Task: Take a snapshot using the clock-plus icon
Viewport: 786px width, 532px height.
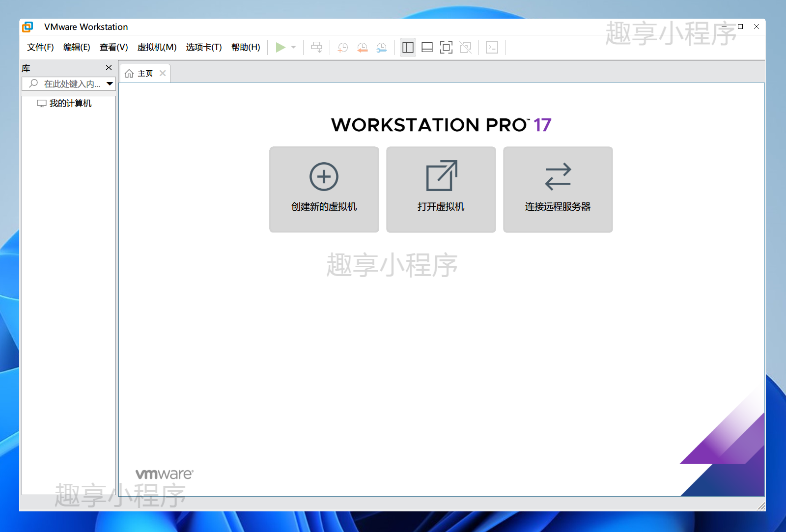Action: pos(343,47)
